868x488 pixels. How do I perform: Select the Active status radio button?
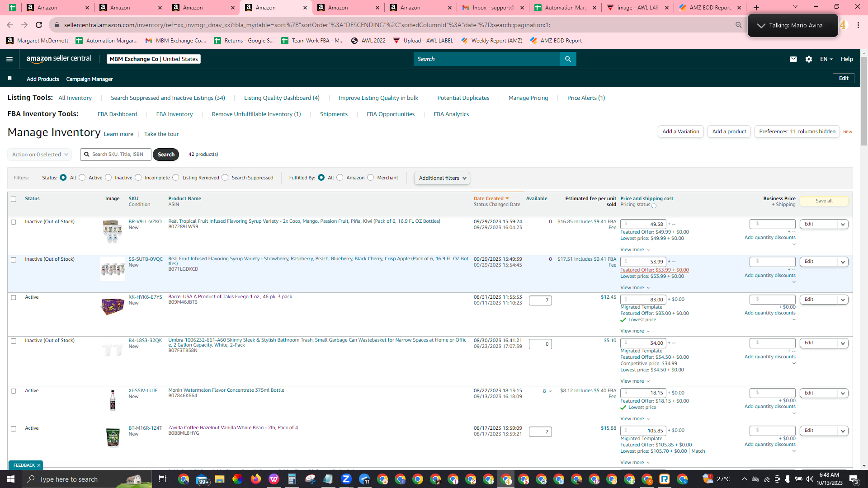coord(82,178)
